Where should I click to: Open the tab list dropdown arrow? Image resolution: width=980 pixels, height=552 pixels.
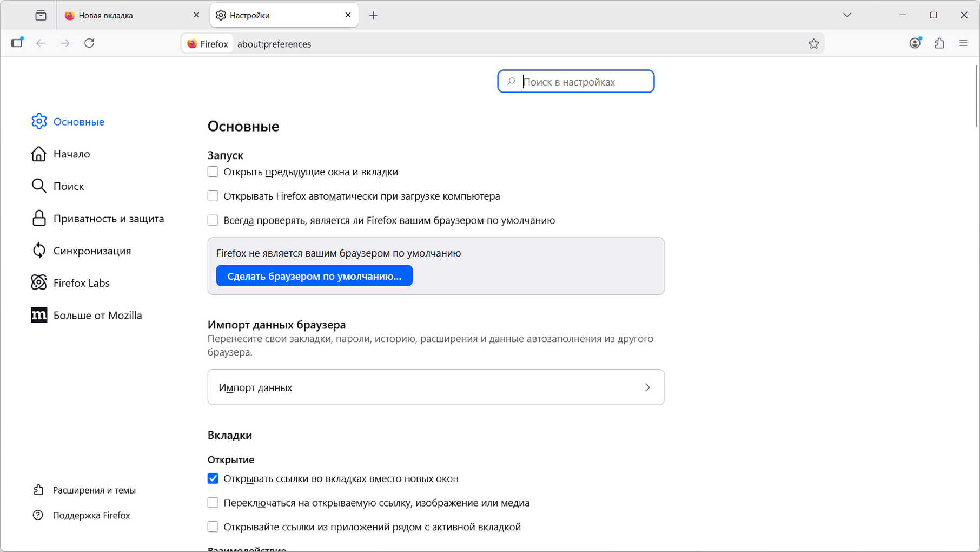click(x=847, y=15)
